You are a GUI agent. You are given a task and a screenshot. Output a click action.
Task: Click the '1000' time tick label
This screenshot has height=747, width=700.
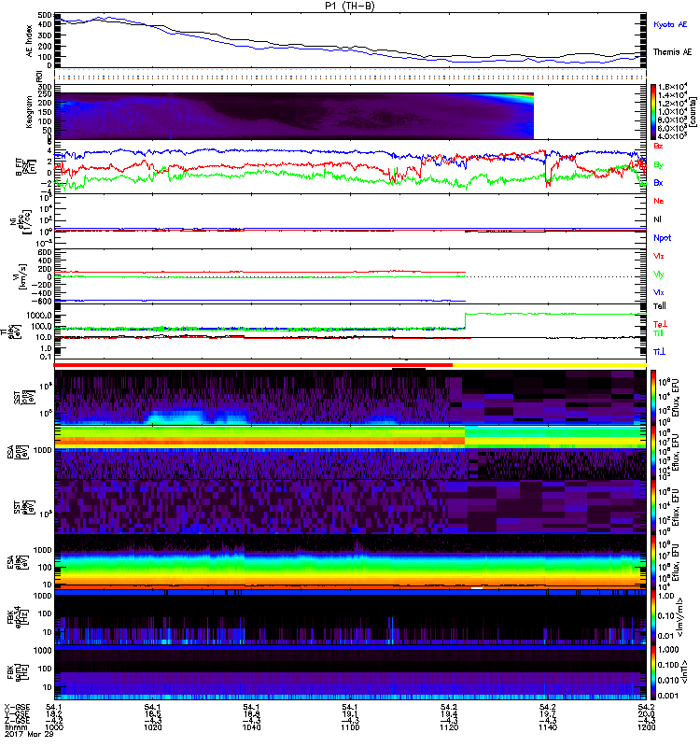pyautogui.click(x=54, y=727)
